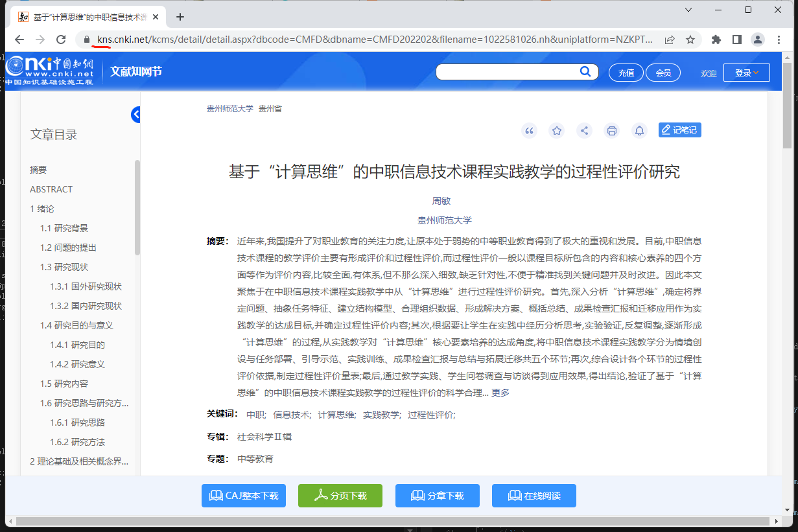Click the share icon above title
Image resolution: width=798 pixels, height=532 pixels.
tap(584, 131)
